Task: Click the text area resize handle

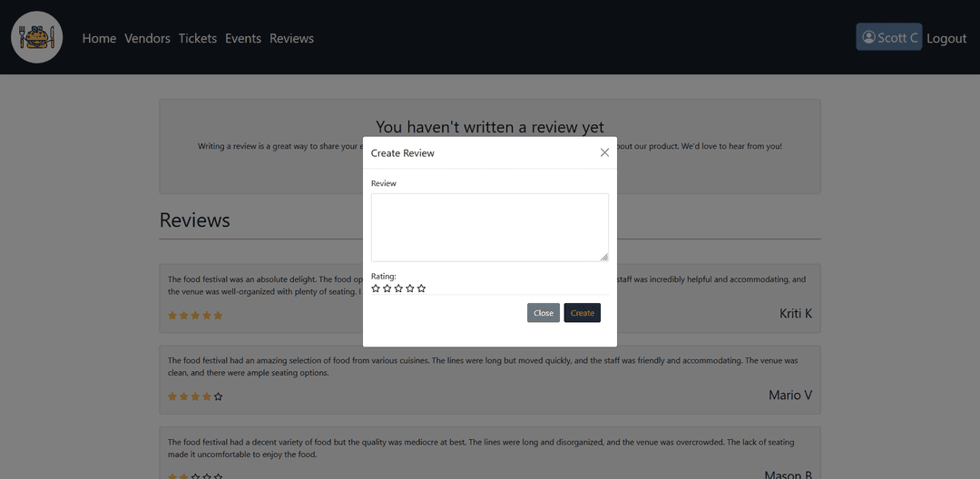Action: (604, 258)
